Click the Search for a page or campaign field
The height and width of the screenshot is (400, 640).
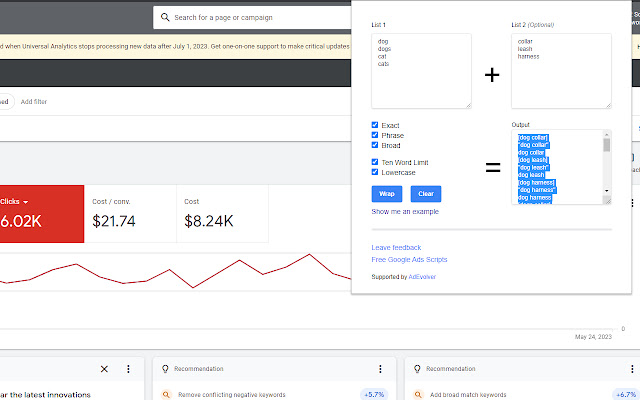coord(253,18)
